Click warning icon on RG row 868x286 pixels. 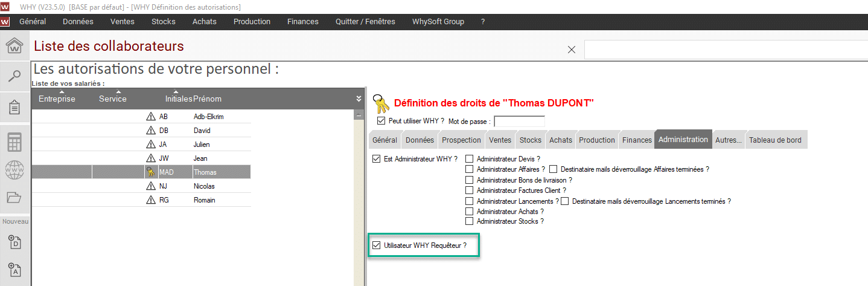tap(151, 200)
